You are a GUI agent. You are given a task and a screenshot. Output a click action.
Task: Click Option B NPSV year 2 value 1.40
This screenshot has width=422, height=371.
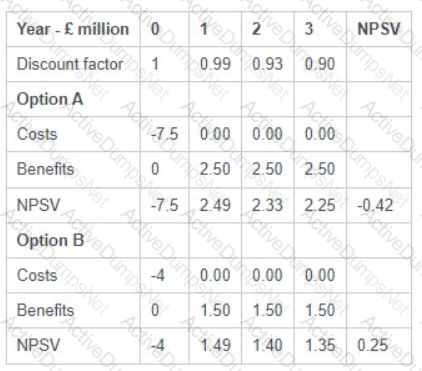click(268, 345)
